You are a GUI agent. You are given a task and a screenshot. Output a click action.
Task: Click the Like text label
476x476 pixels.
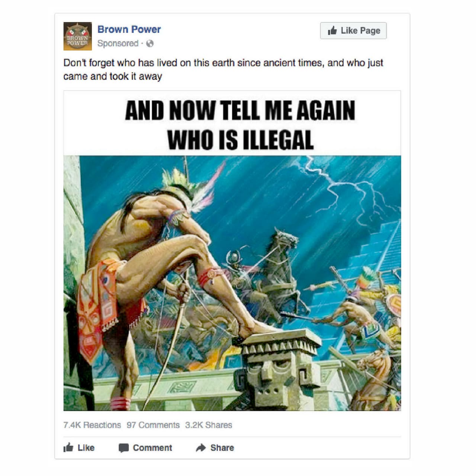(x=86, y=448)
